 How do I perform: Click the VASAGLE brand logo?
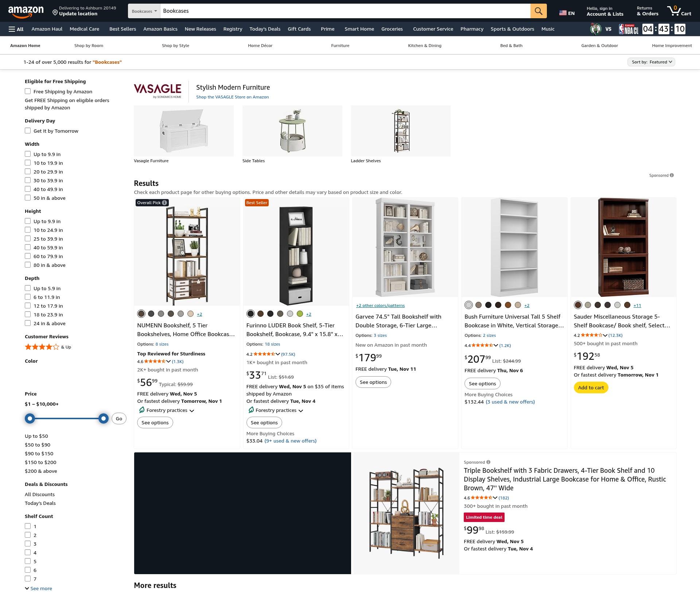(x=157, y=91)
